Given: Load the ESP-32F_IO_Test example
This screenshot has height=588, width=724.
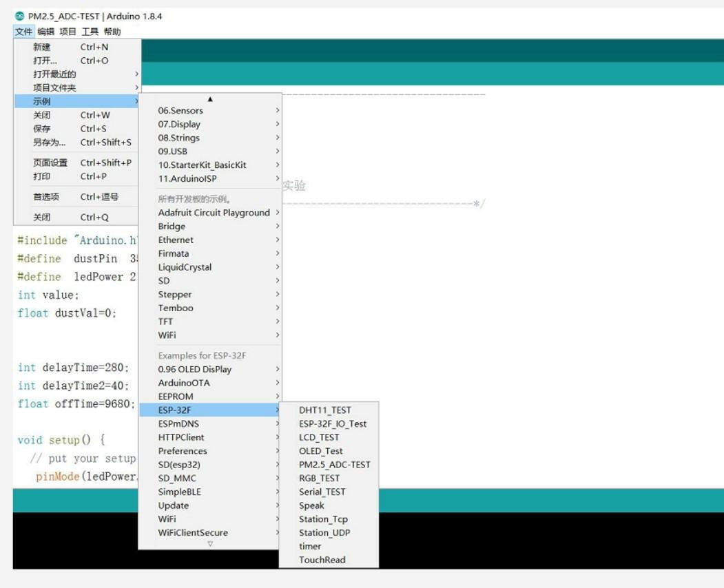Looking at the screenshot, I should coord(329,423).
